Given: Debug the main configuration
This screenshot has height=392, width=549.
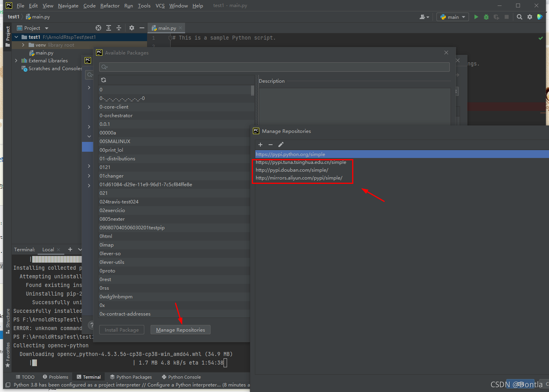Looking at the screenshot, I should click(x=486, y=17).
